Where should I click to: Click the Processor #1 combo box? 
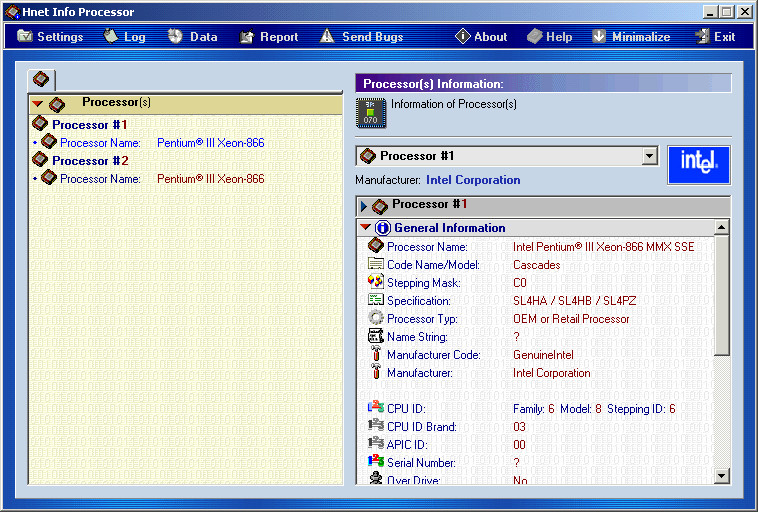tap(506, 156)
